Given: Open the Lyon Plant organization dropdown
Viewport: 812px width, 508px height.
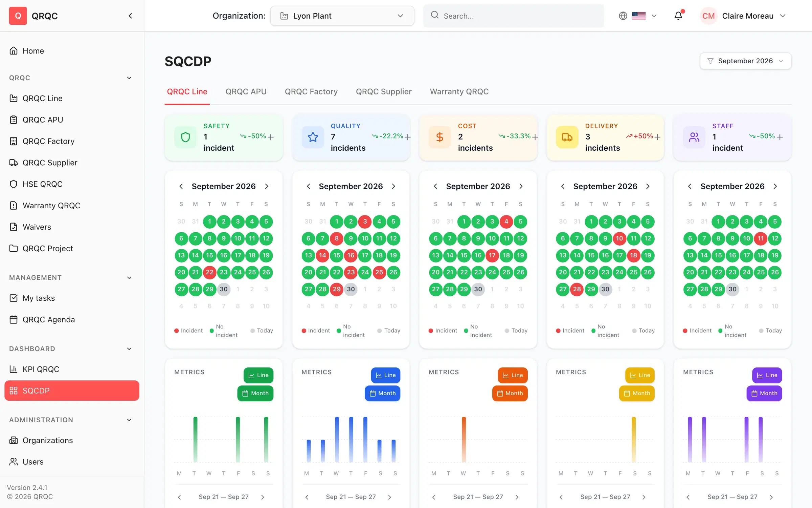Looking at the screenshot, I should 342,16.
